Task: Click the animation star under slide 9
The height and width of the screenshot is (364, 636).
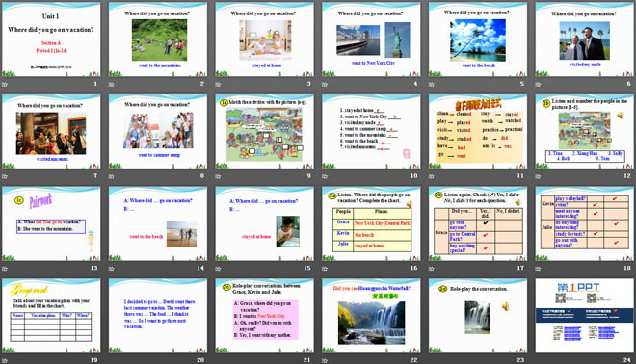Action: tap(218, 176)
